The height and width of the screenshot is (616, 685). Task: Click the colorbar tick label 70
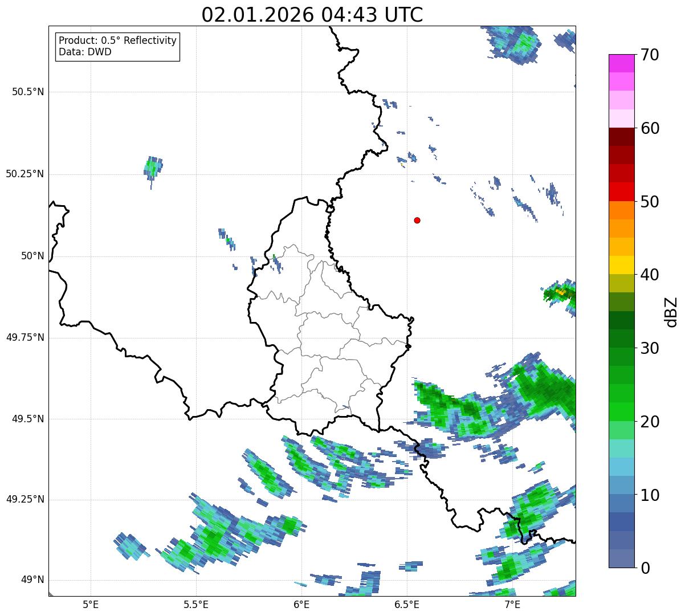coord(650,55)
